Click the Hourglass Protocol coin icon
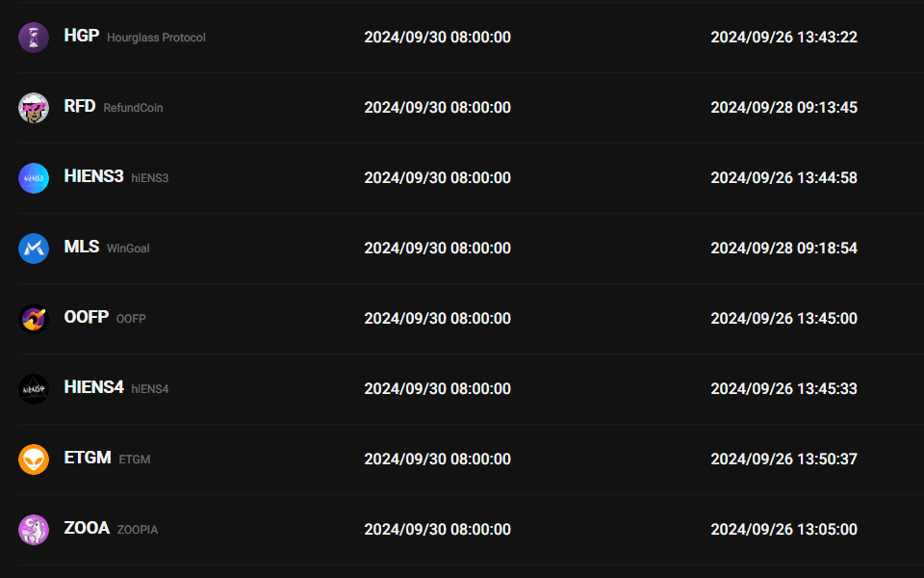This screenshot has height=578, width=924. click(34, 38)
